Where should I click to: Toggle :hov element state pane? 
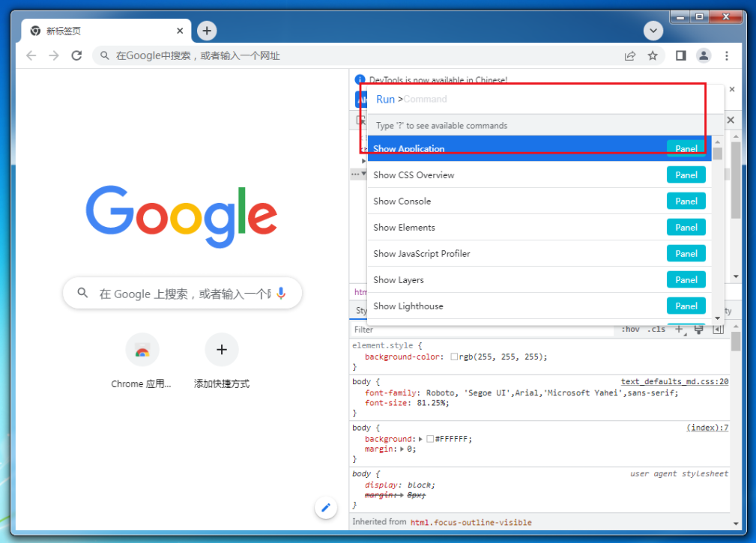(630, 330)
